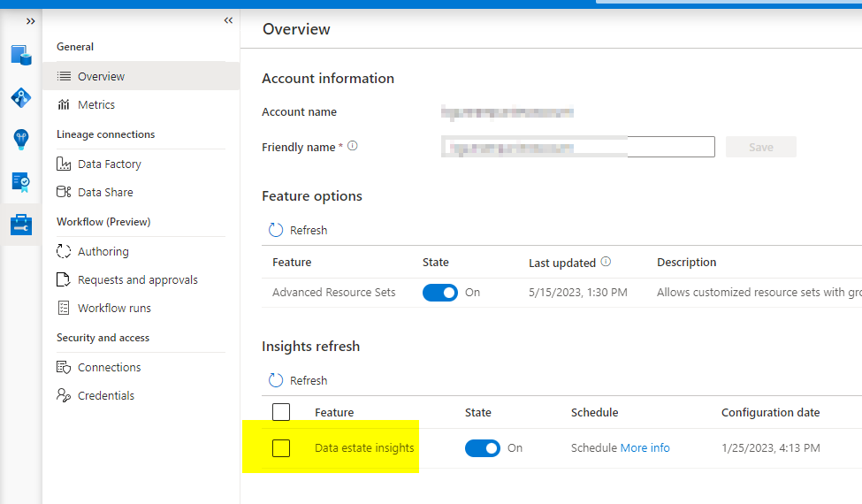Viewport: 862px width, 504px height.
Task: Collapse the management side menu
Action: [228, 20]
